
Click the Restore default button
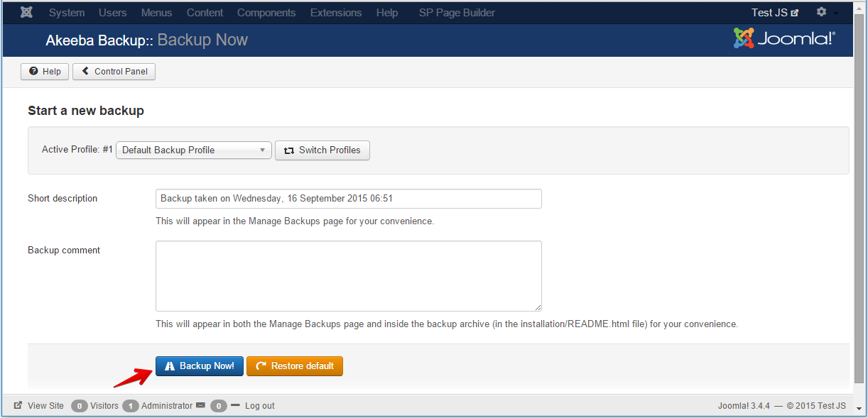tap(295, 366)
